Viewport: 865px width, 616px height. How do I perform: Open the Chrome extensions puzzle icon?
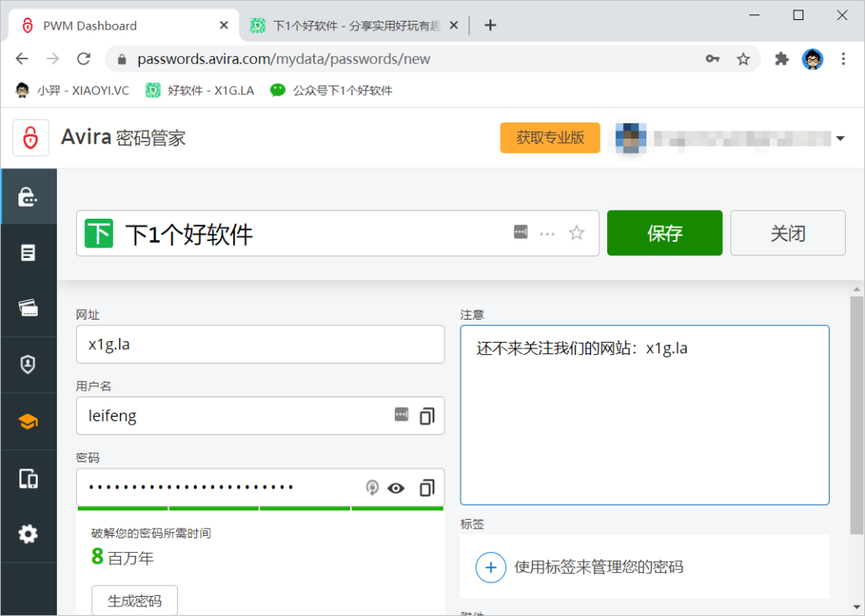782,58
